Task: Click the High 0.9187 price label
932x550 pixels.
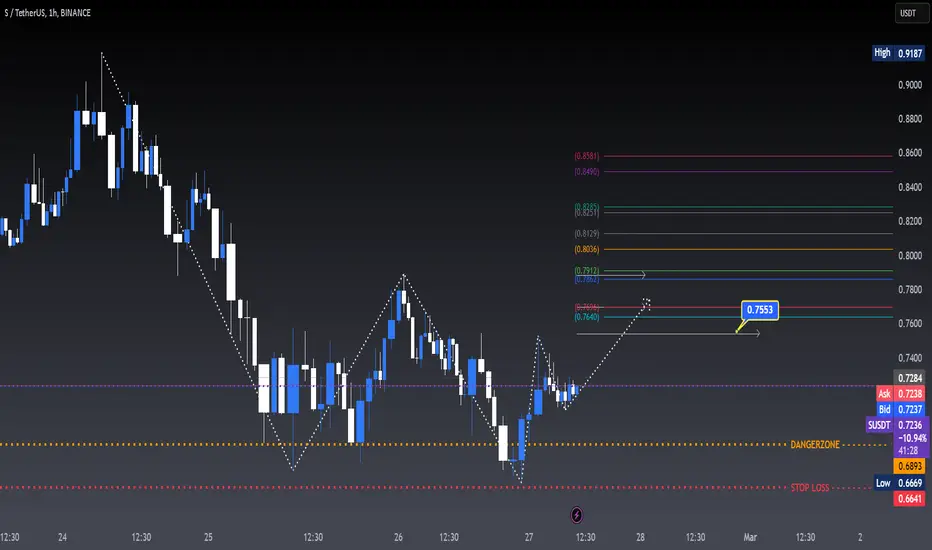Action: [x=898, y=53]
